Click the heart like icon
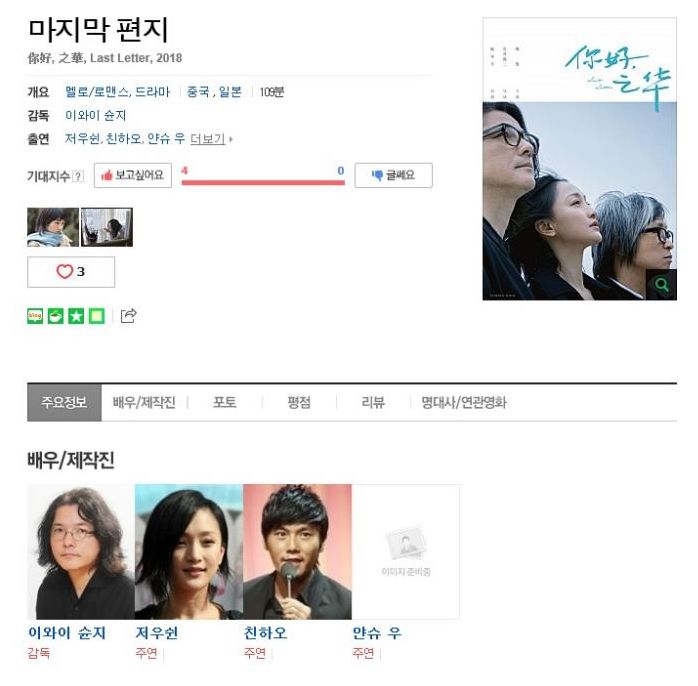 coord(65,272)
